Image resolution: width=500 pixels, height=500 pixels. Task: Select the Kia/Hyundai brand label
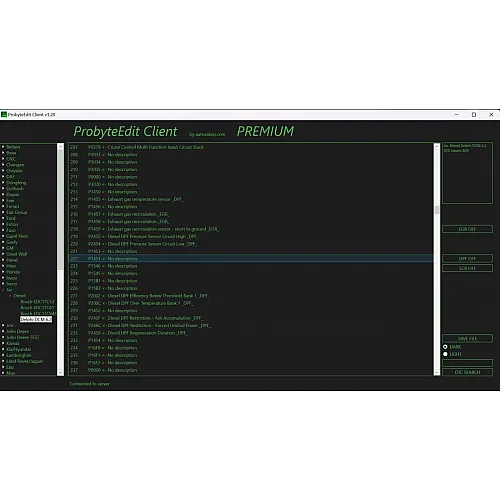[18, 349]
